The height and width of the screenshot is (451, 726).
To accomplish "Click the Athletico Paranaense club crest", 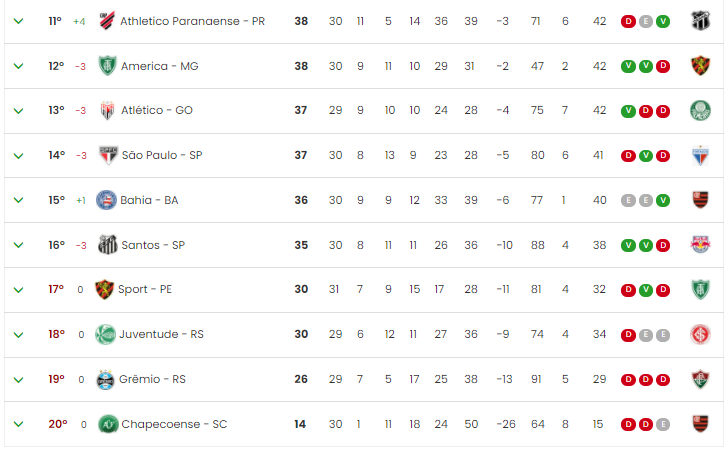I will point(107,21).
